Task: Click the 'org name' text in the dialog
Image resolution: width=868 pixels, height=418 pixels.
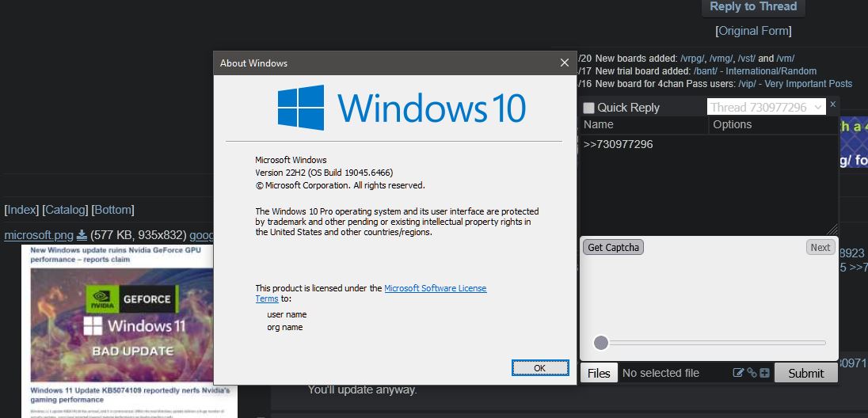Action: pyautogui.click(x=285, y=327)
